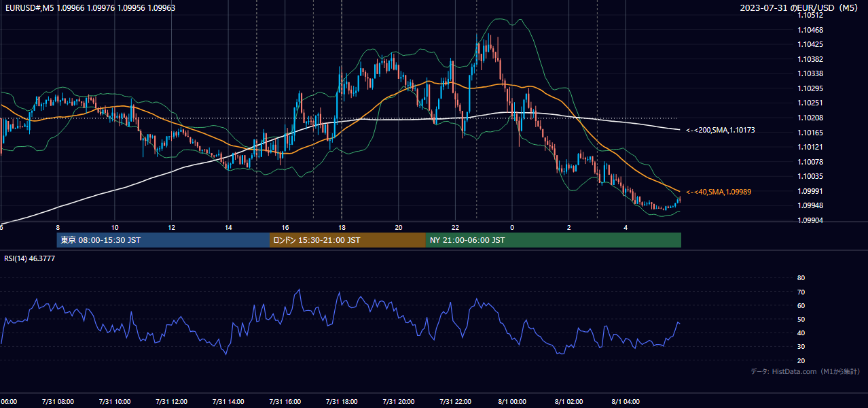Click price axis label 1.09948
Image resolution: width=868 pixels, height=408 pixels.
click(810, 206)
